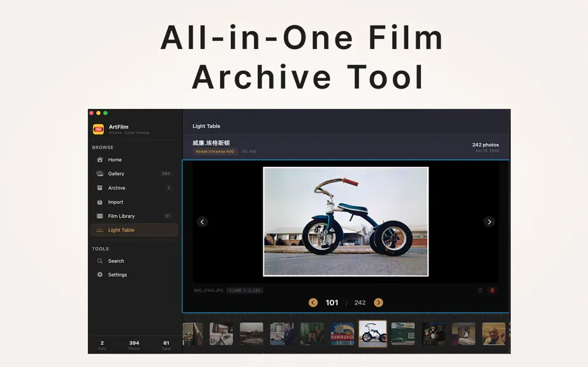The image size is (588, 367).
Task: Select the green building with car thumbnail
Action: (x=403, y=334)
